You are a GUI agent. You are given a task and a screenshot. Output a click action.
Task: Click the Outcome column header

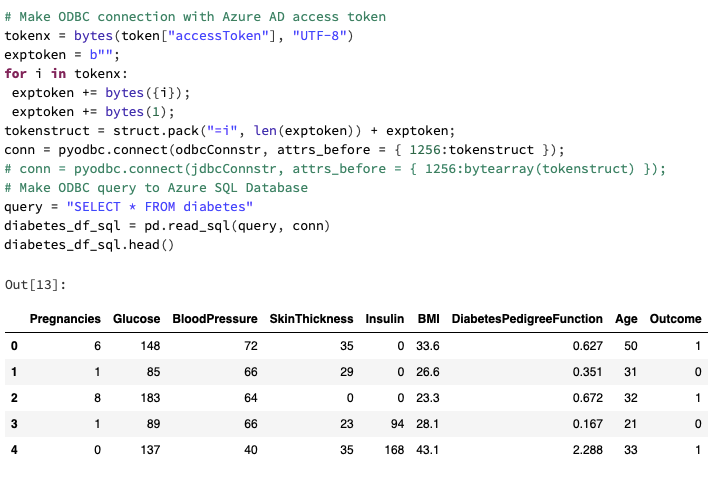(x=675, y=319)
